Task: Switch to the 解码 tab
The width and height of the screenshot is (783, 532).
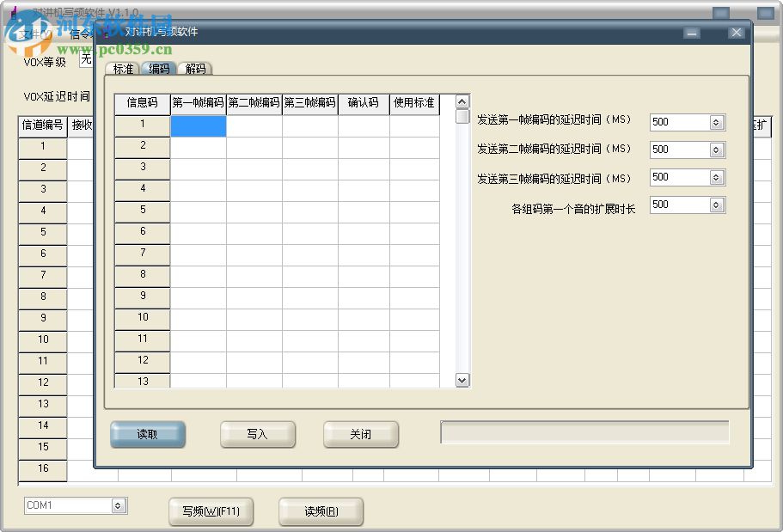Action: (195, 69)
